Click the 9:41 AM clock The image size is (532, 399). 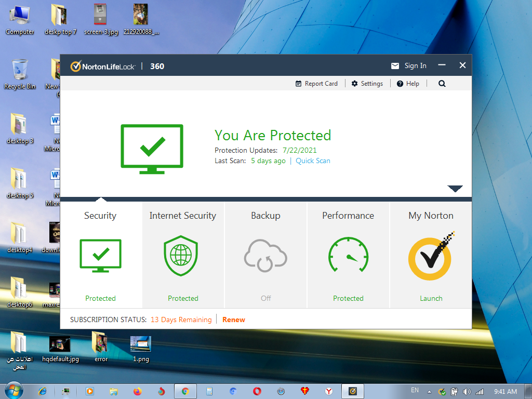(x=505, y=392)
